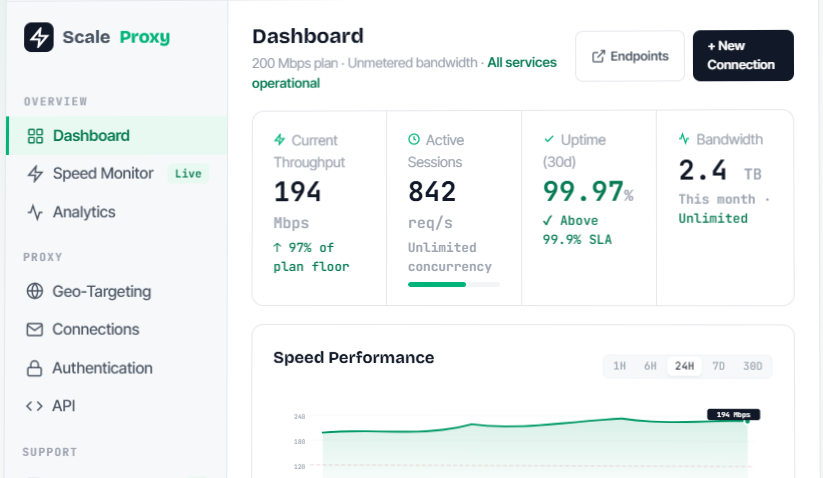Screen dimensions: 823x478
Task: Create a New Connection
Action: pyautogui.click(x=743, y=55)
